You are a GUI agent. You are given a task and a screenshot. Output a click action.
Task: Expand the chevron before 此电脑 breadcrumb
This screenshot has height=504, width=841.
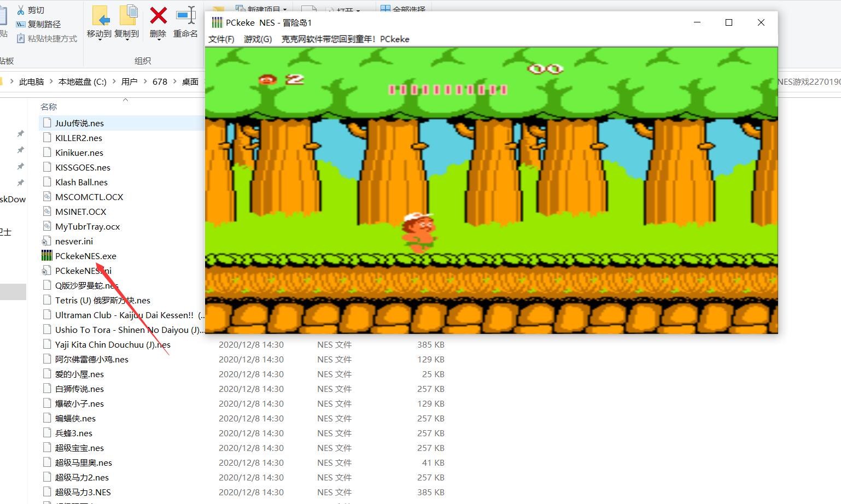11,81
